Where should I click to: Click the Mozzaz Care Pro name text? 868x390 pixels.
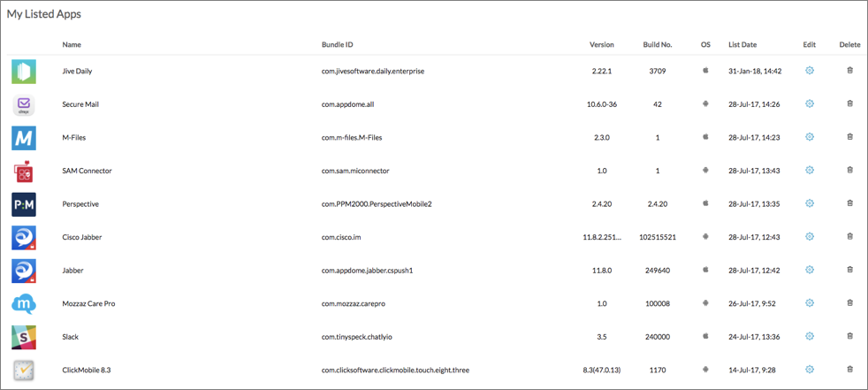(x=88, y=303)
